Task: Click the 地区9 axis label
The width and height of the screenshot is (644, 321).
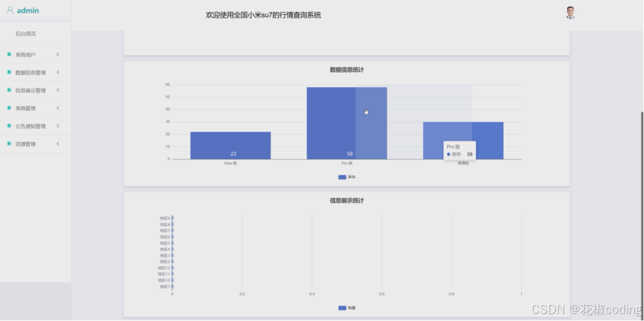Action: (165, 218)
